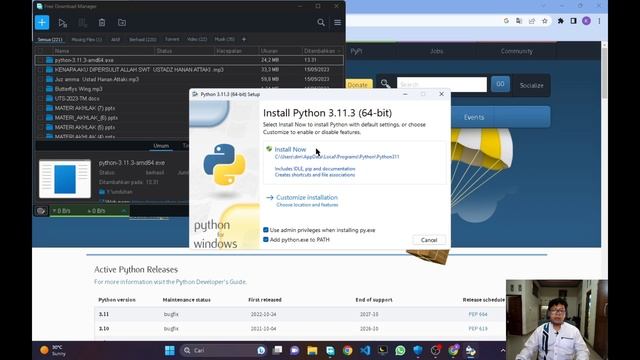Open the Umum details tab
The width and height of the screenshot is (640, 360).
(x=161, y=146)
